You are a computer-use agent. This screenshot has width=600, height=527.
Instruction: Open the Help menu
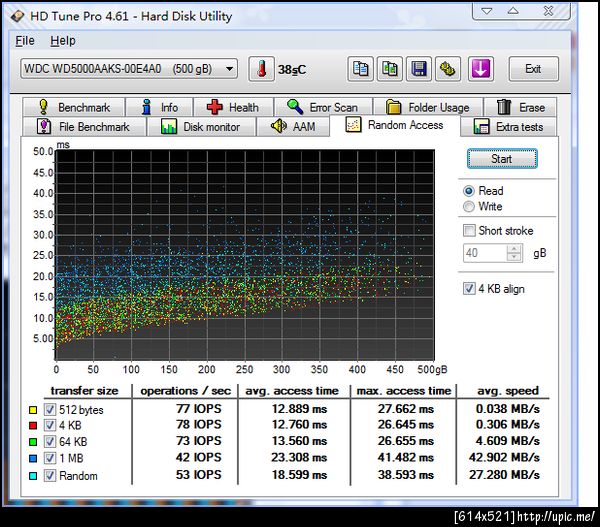click(x=63, y=41)
